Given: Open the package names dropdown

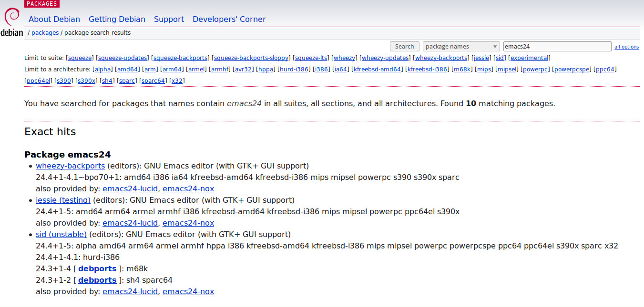Looking at the screenshot, I should coord(461,47).
